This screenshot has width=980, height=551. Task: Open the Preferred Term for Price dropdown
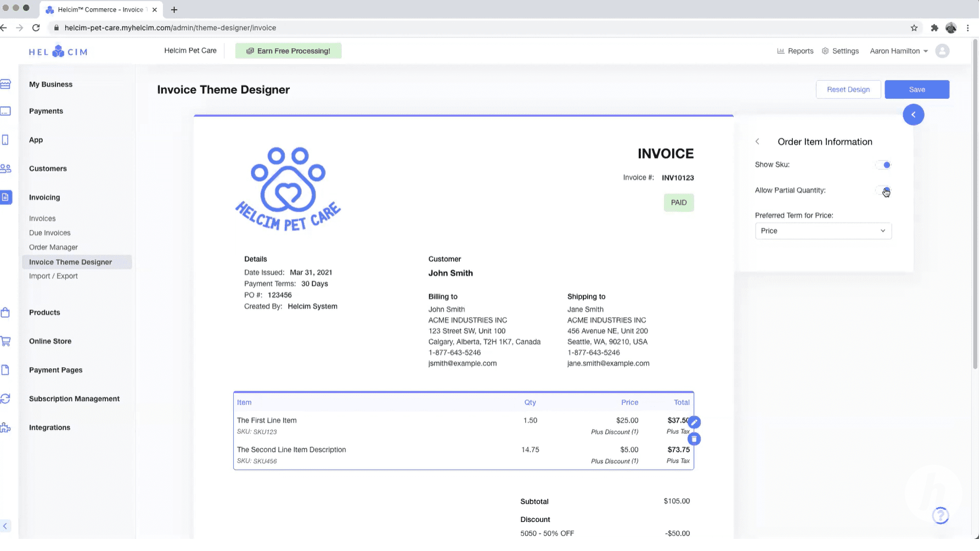(x=823, y=231)
